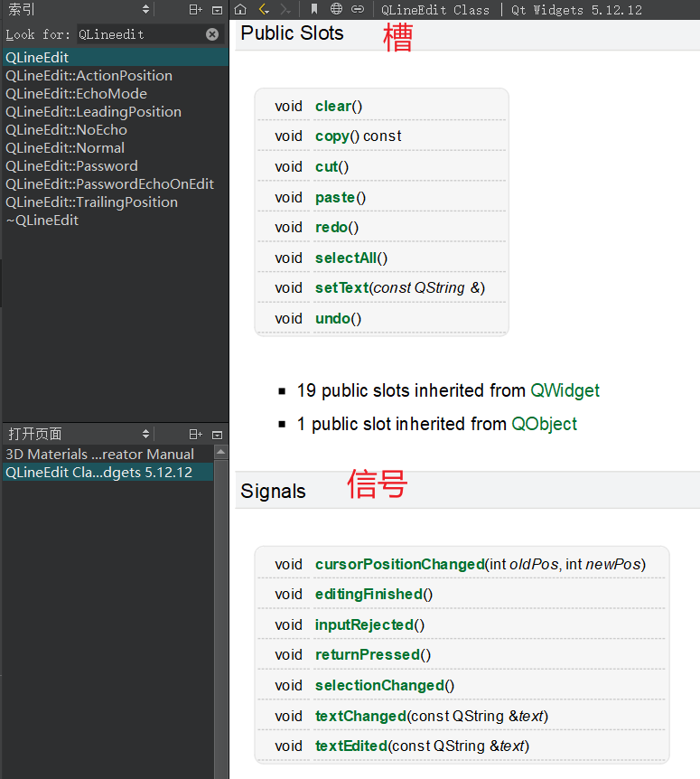700x779 pixels.
Task: Click the QLineEdit Class page title
Action: [x=435, y=10]
